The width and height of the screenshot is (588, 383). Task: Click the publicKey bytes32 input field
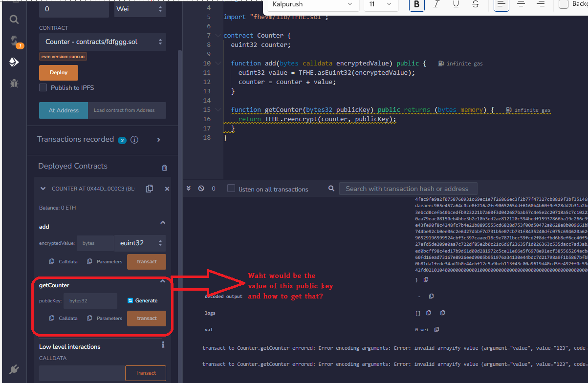90,301
